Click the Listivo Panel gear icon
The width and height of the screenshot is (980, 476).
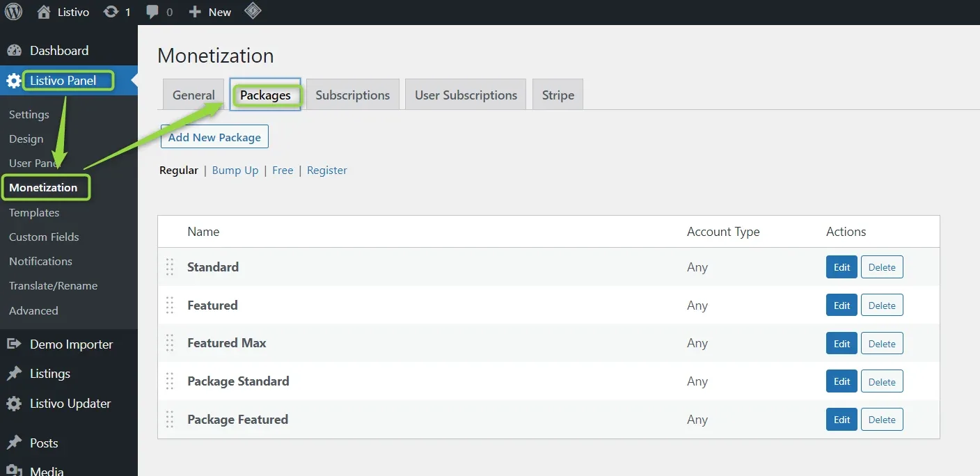pyautogui.click(x=14, y=81)
